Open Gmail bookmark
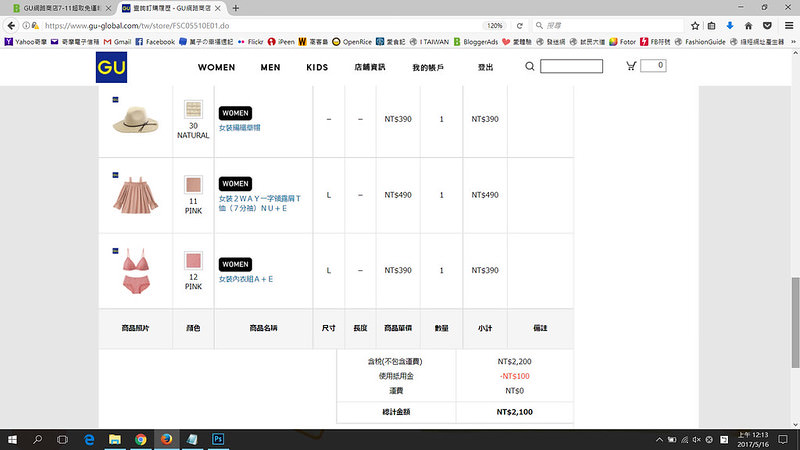This screenshot has height=450, width=800. [117, 42]
